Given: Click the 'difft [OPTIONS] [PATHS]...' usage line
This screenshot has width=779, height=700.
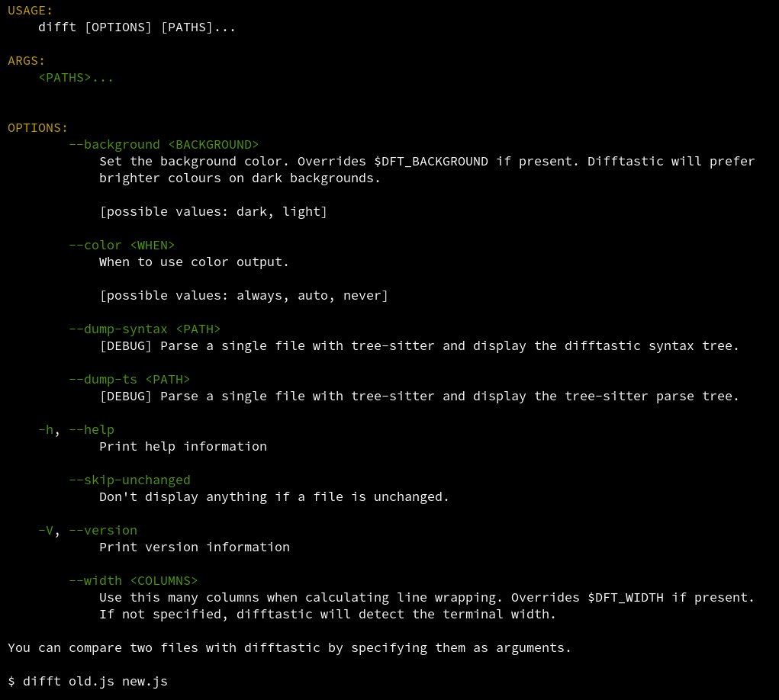Looking at the screenshot, I should coord(137,27).
